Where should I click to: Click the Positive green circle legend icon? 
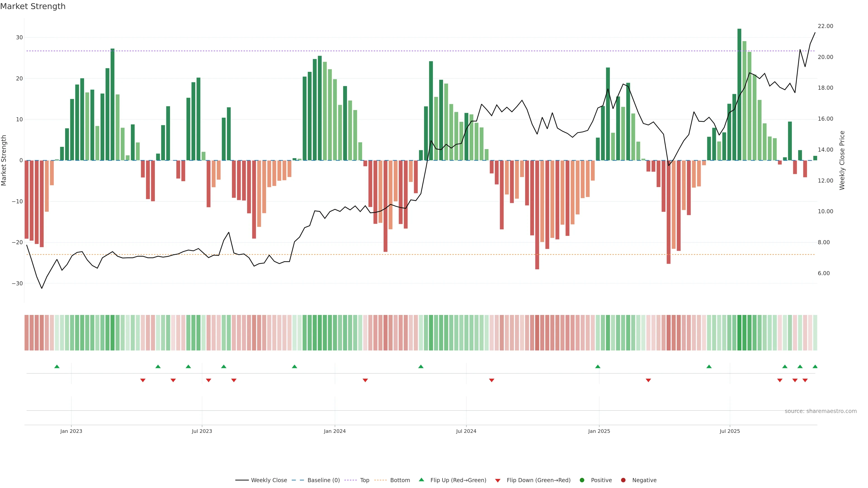[582, 480]
